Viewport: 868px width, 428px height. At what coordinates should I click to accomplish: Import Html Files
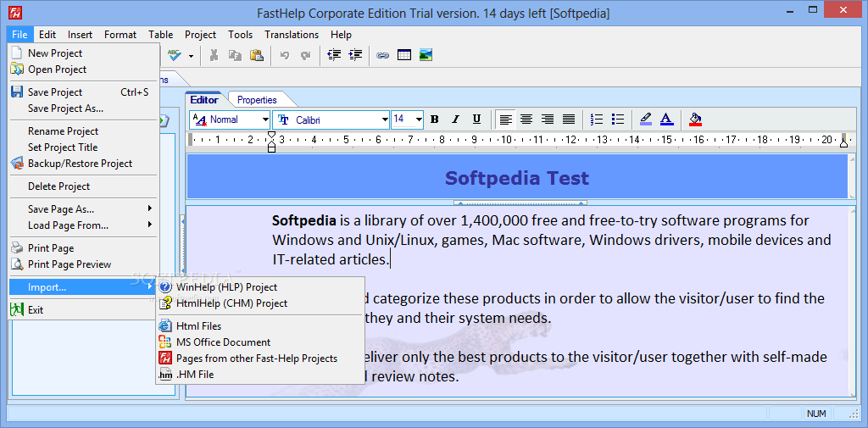click(x=260, y=326)
